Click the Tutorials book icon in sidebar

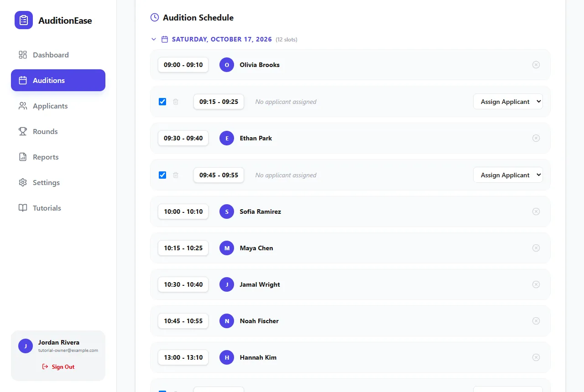point(23,208)
